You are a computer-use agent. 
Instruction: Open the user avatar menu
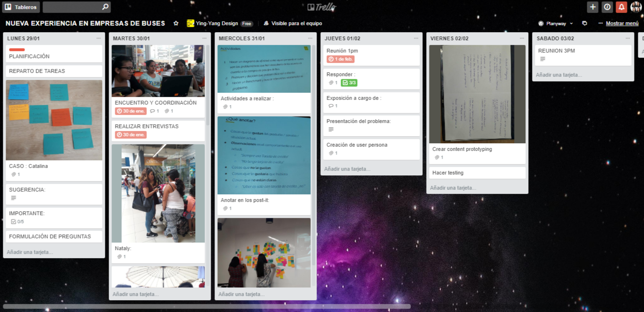click(636, 7)
